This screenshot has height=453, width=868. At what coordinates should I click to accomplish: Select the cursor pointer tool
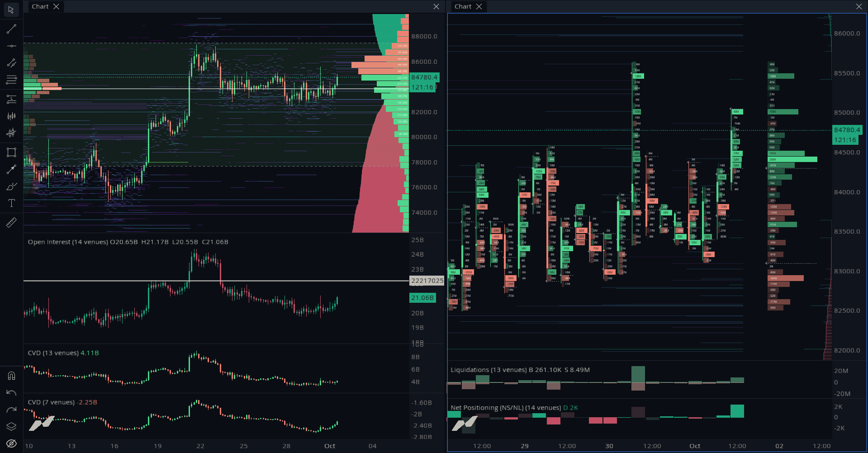point(11,10)
